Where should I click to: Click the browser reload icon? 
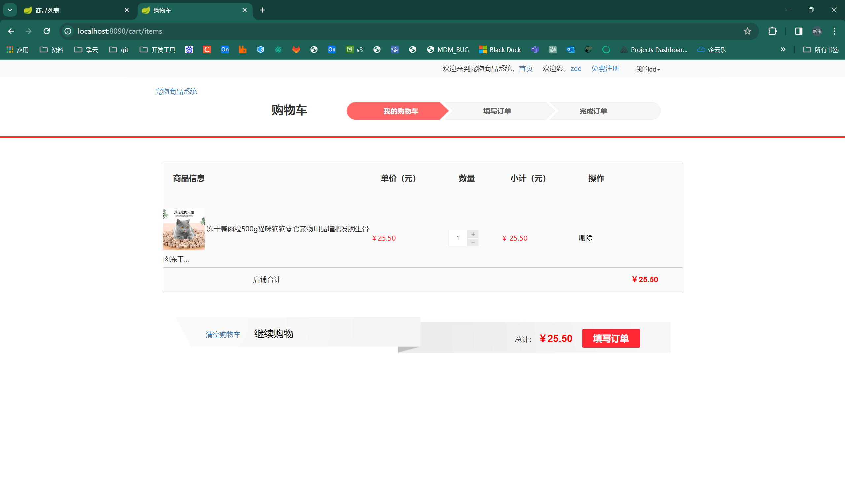click(47, 31)
